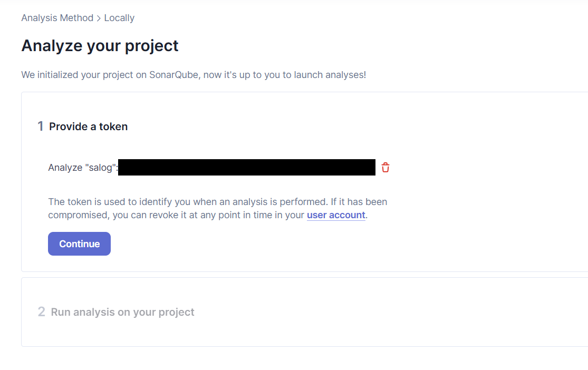The image size is (588, 370).
Task: Click the Analyze "salog": label
Action: (83, 168)
